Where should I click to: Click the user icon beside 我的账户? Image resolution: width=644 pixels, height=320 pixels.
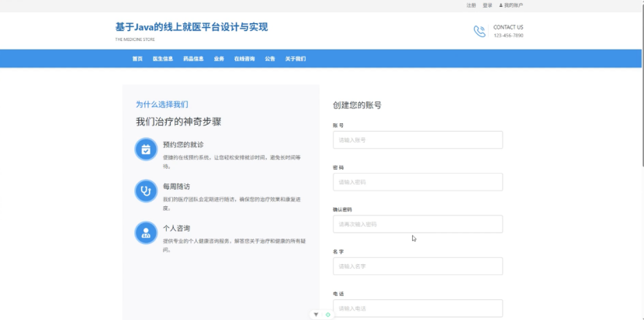pos(500,5)
